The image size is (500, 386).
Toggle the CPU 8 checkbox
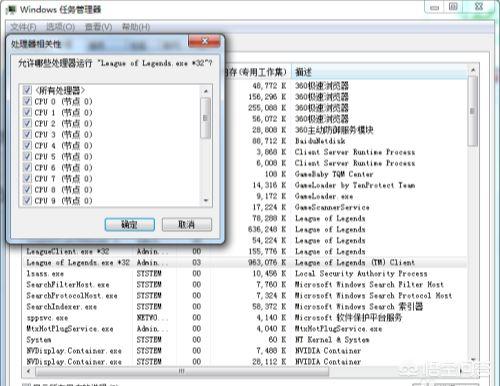point(27,189)
